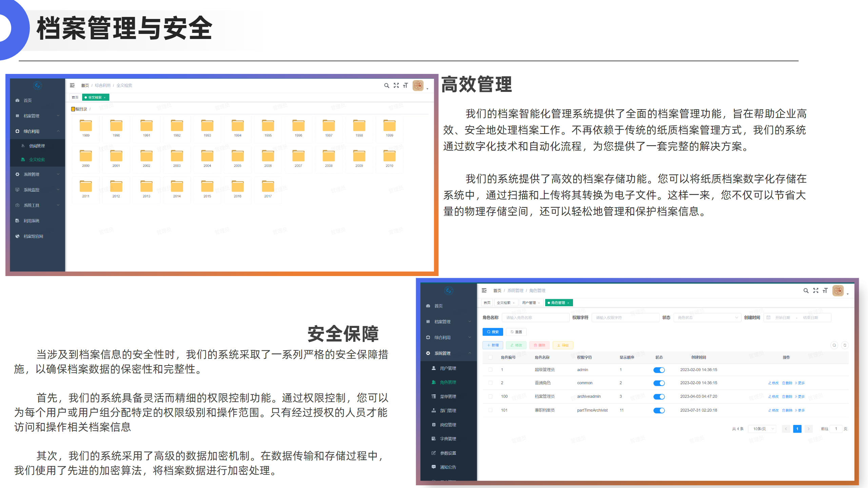Image resolution: width=868 pixels, height=488 pixels.
Task: Toggle status switch for 超级管理员 role
Action: tap(659, 370)
